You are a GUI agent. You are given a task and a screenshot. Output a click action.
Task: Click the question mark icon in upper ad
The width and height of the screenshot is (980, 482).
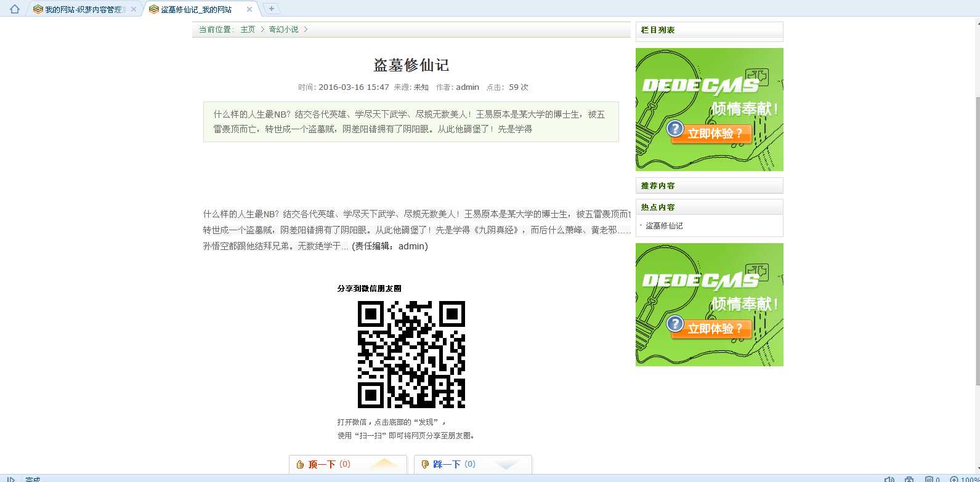(675, 129)
